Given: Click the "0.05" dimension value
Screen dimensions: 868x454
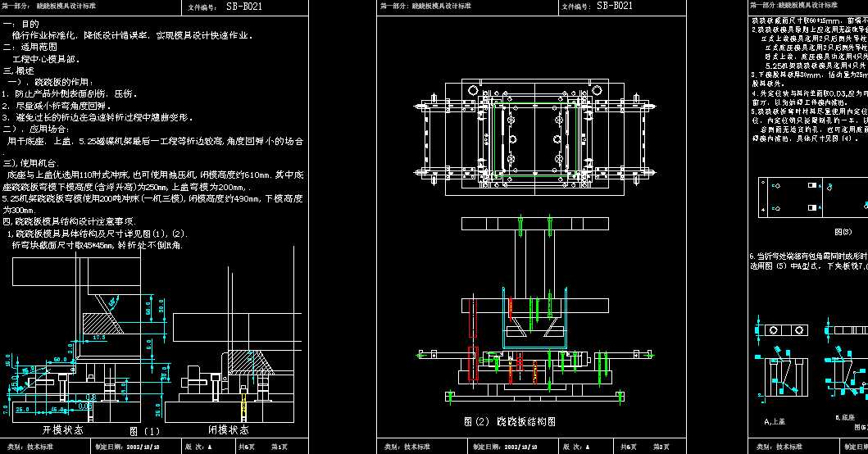Looking at the screenshot, I should pos(85,406).
